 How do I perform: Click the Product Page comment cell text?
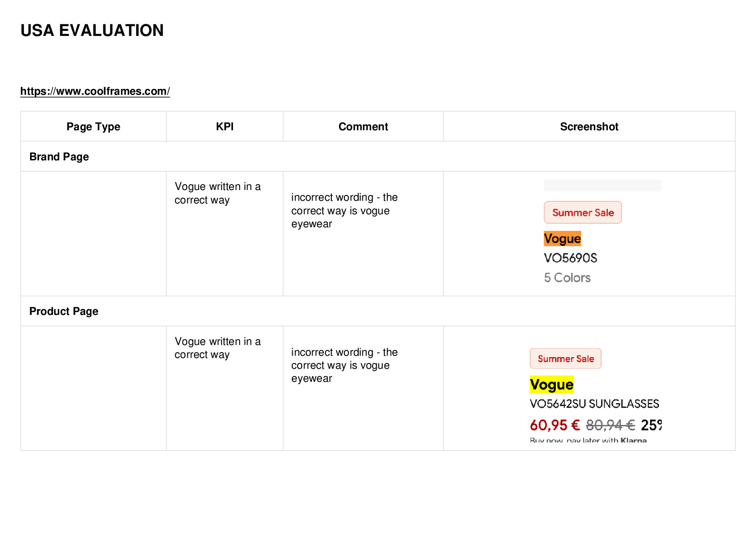click(344, 365)
